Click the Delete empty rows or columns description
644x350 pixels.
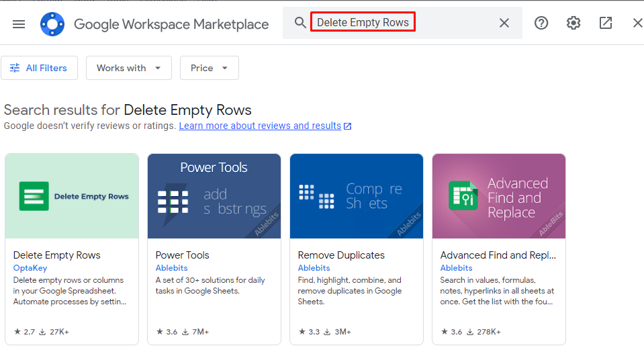(x=70, y=291)
